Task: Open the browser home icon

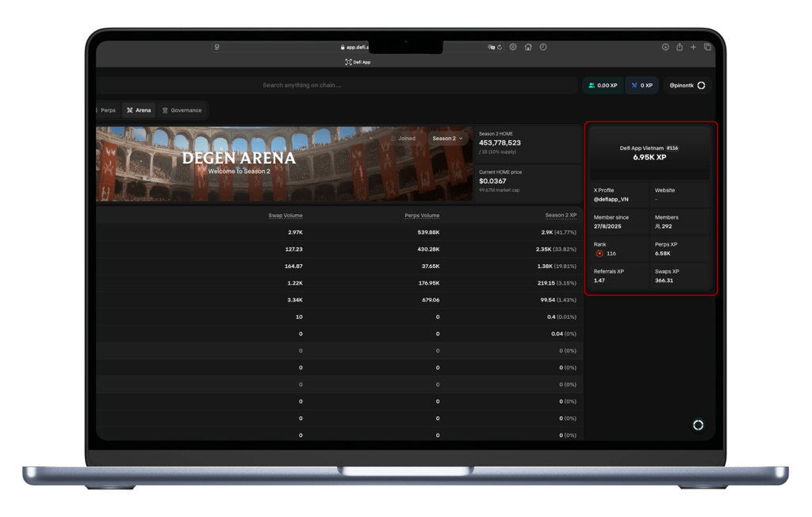Action: tap(527, 47)
